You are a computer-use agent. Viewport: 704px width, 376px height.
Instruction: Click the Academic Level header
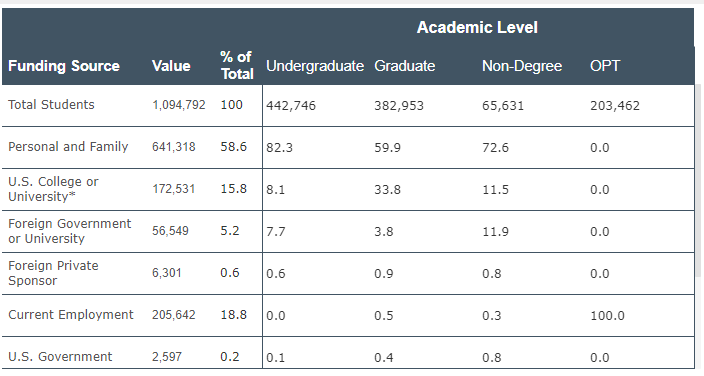pos(477,27)
